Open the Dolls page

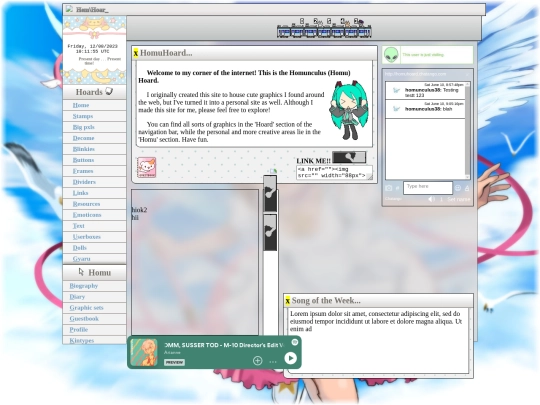(80, 248)
